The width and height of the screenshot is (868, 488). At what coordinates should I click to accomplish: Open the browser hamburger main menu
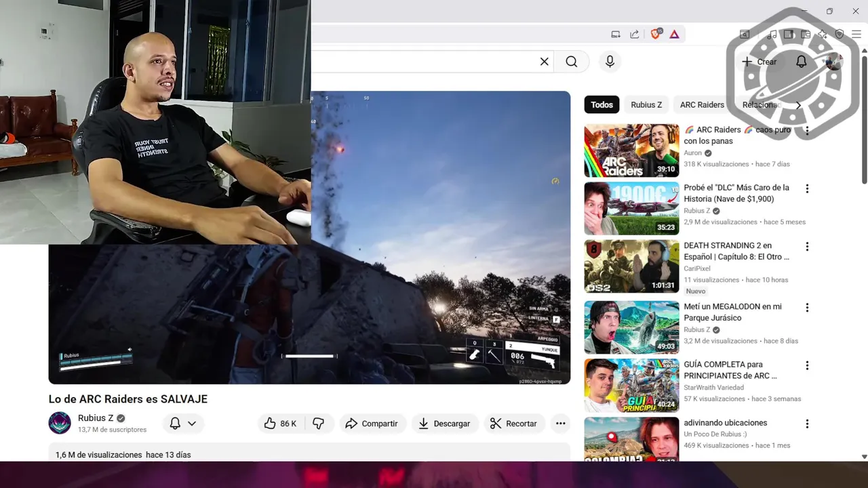tap(856, 34)
